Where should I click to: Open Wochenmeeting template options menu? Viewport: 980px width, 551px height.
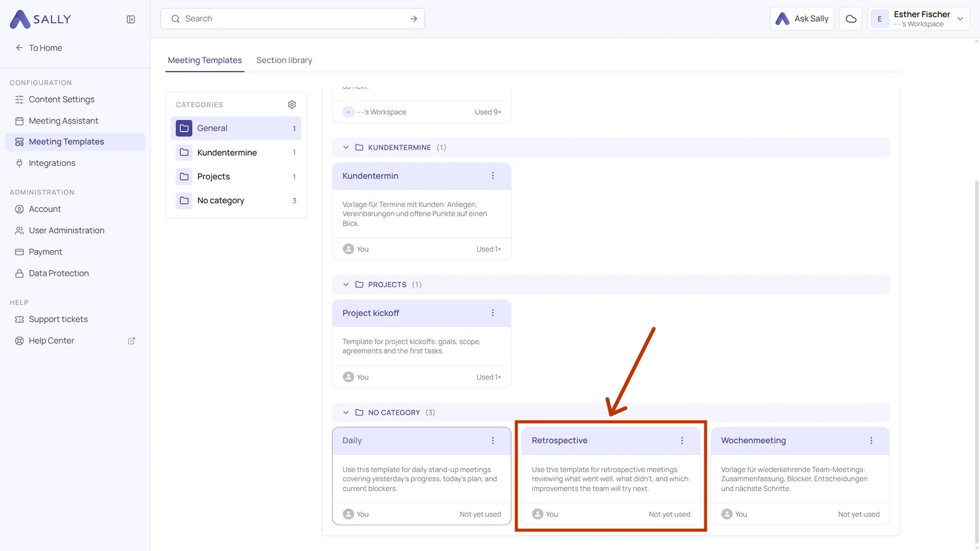pos(871,441)
